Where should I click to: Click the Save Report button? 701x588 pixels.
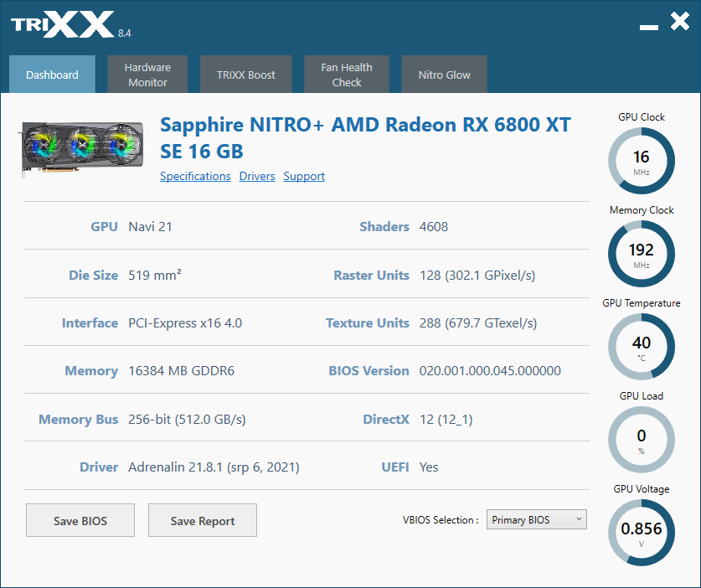(x=203, y=520)
